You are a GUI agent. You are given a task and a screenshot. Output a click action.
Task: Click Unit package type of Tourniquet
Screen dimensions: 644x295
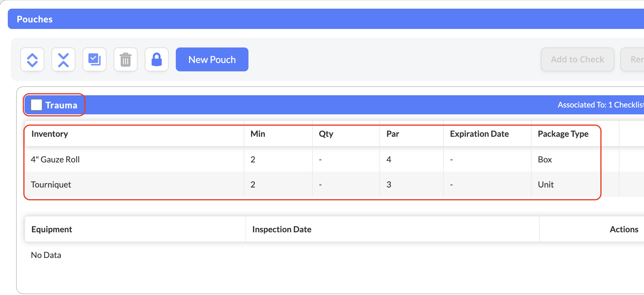546,185
